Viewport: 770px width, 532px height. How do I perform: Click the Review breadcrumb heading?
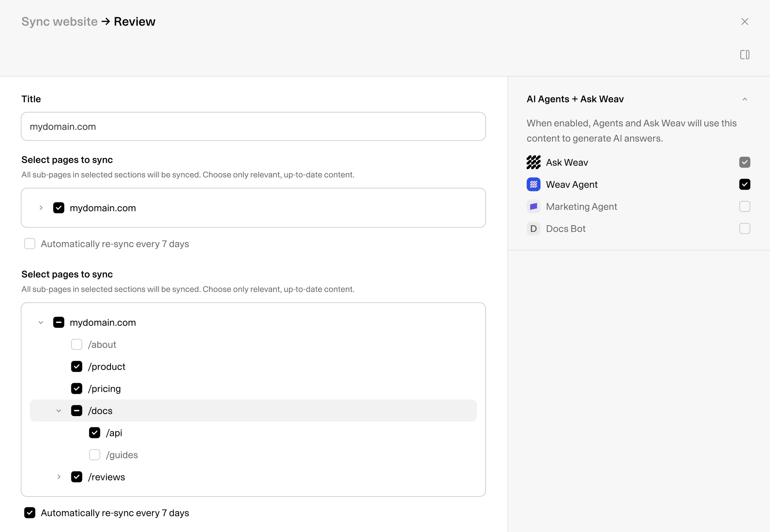click(135, 21)
